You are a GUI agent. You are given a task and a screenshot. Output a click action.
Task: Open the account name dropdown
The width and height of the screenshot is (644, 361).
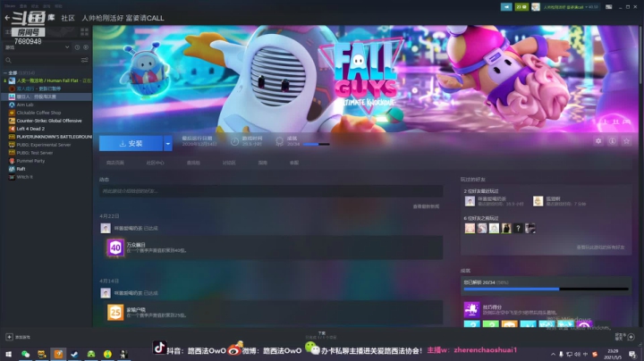[571, 7]
